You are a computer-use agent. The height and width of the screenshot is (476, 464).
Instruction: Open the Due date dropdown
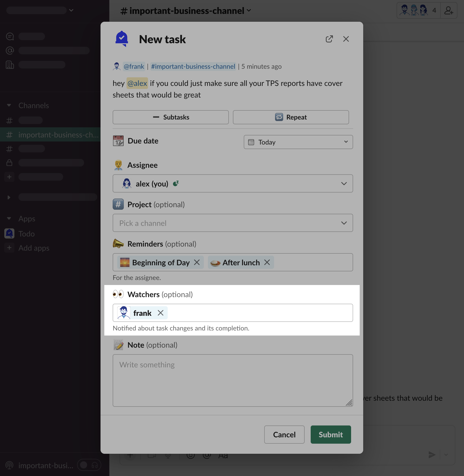(x=298, y=142)
